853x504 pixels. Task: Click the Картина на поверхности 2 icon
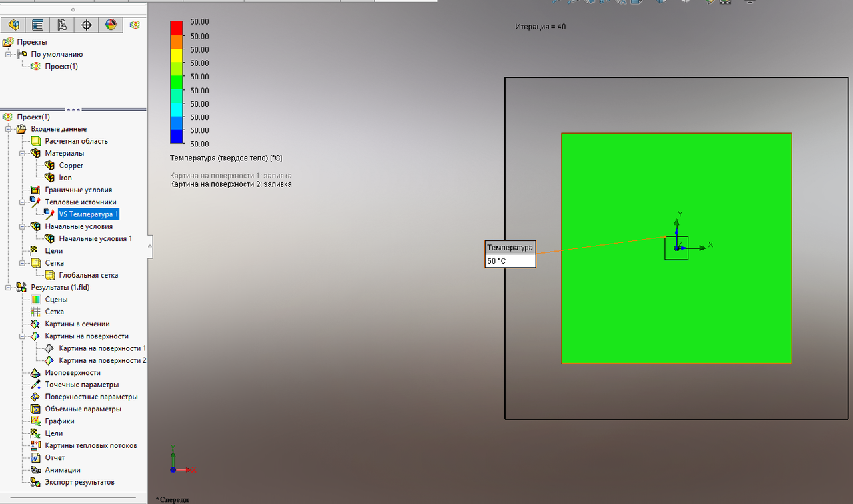pos(50,360)
